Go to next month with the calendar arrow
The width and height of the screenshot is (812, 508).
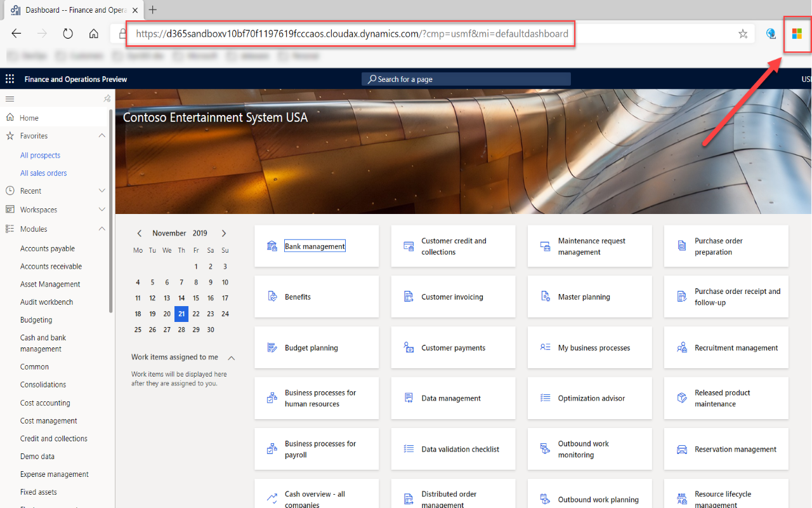223,233
